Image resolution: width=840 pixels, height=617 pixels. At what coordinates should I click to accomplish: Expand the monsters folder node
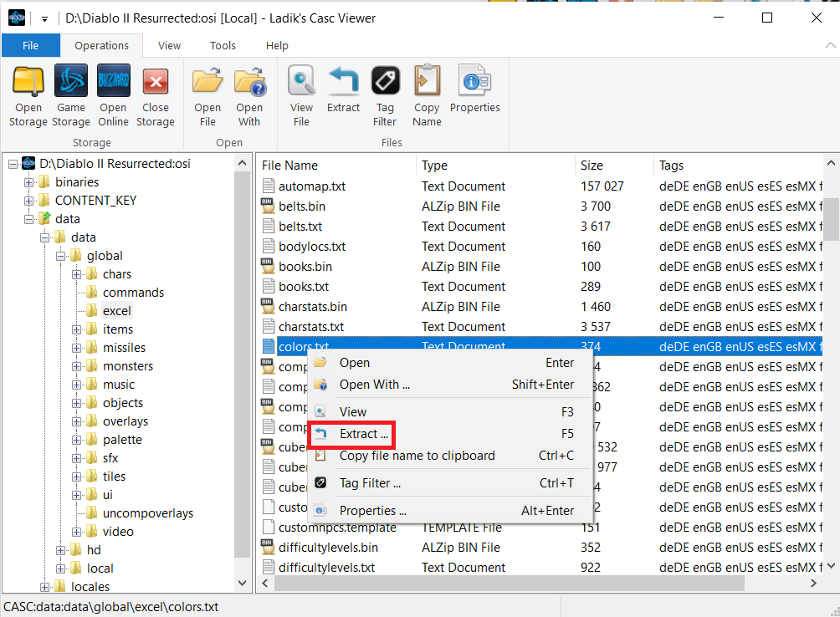point(77,366)
